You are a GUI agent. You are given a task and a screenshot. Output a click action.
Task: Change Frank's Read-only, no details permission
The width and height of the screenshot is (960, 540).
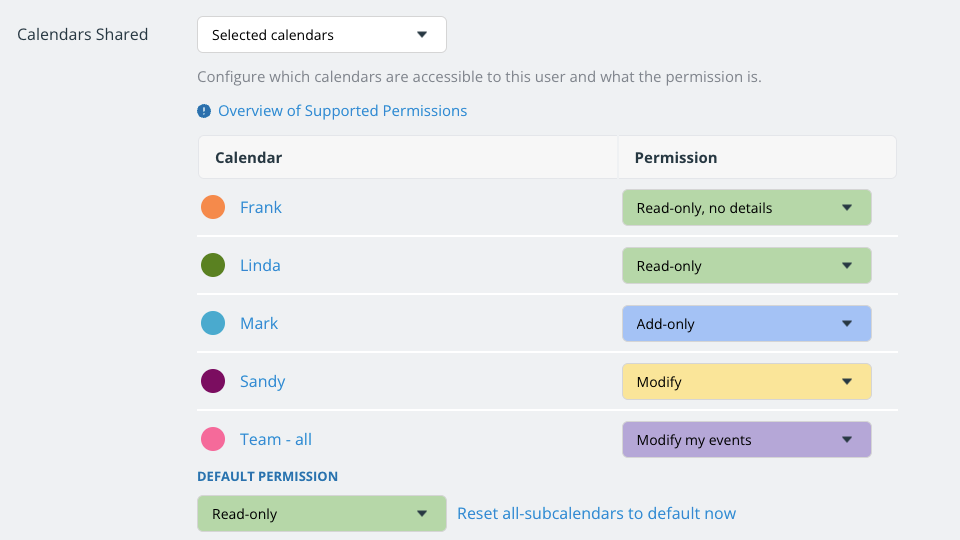click(x=746, y=208)
